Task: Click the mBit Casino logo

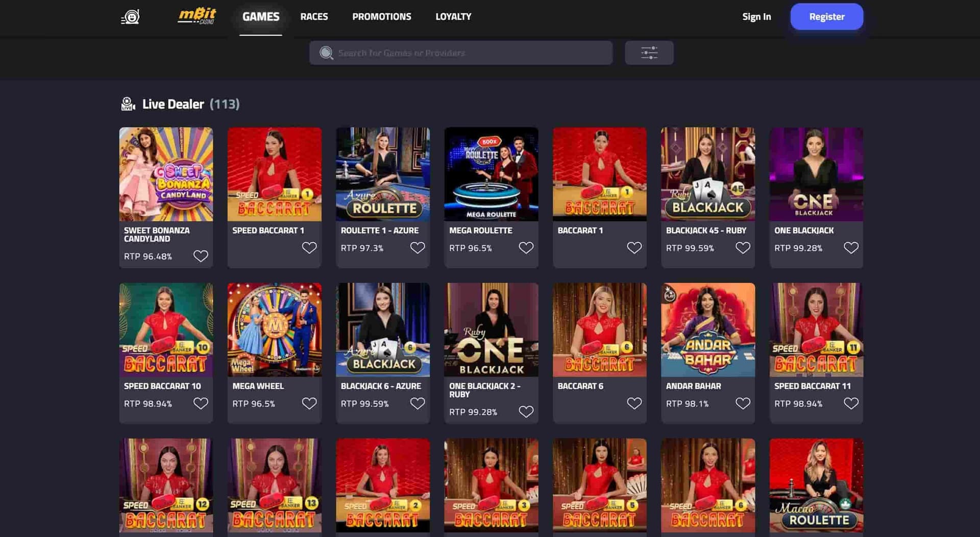Action: coord(198,16)
